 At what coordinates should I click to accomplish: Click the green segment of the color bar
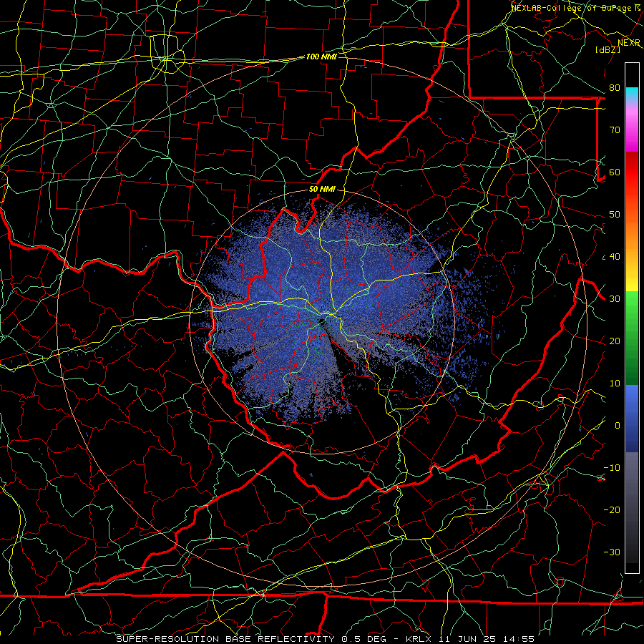(x=632, y=337)
